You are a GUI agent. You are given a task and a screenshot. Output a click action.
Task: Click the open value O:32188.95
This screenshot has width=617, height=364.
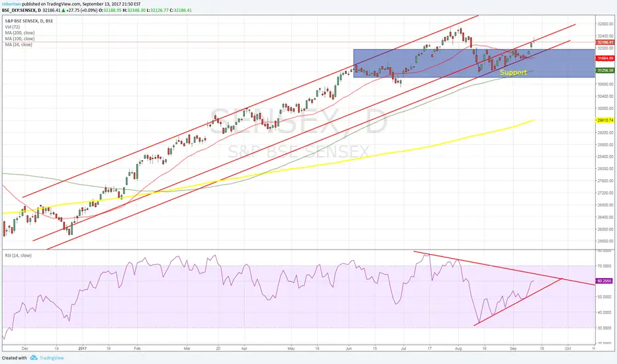pos(111,10)
